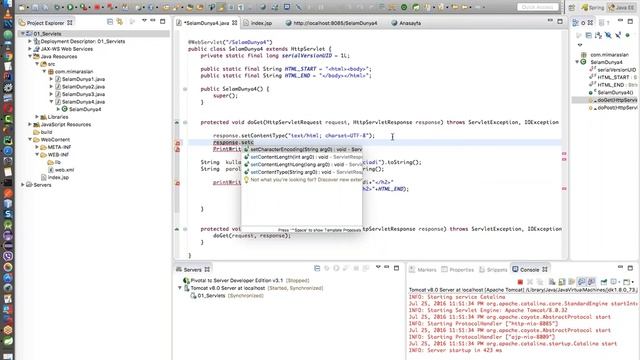Select web.xml in Project Explorer
This screenshot has height=360, width=640.
[64, 170]
